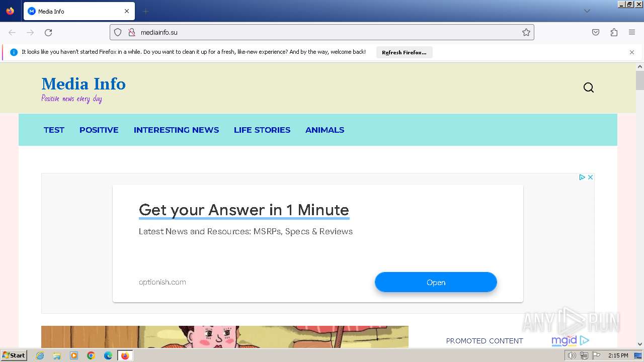Open the site search magnifier icon
644x362 pixels.
coord(589,87)
